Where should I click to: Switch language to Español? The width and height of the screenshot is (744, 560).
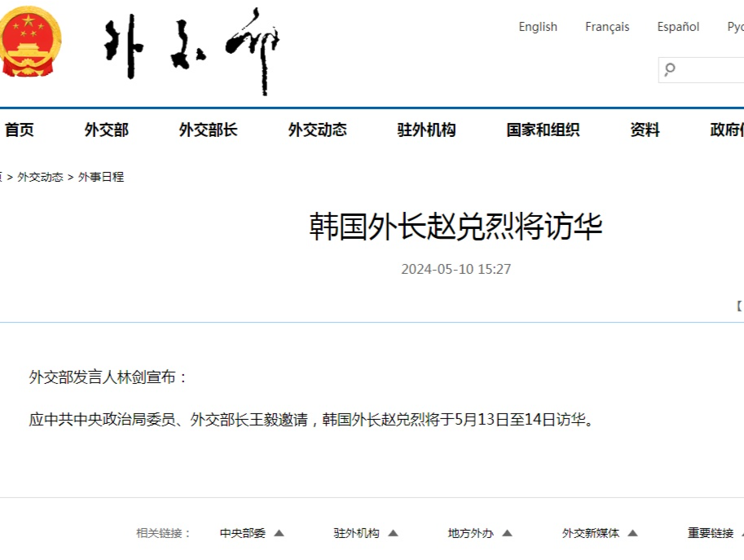[x=678, y=27]
